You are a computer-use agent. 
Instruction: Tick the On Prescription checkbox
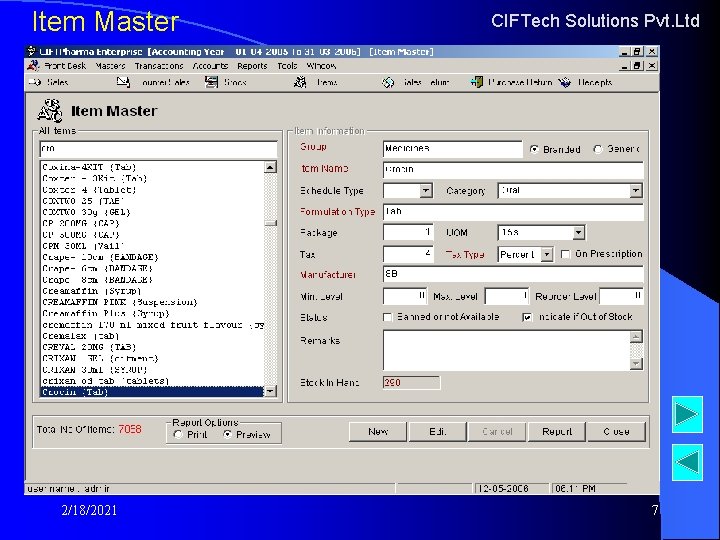coord(566,254)
